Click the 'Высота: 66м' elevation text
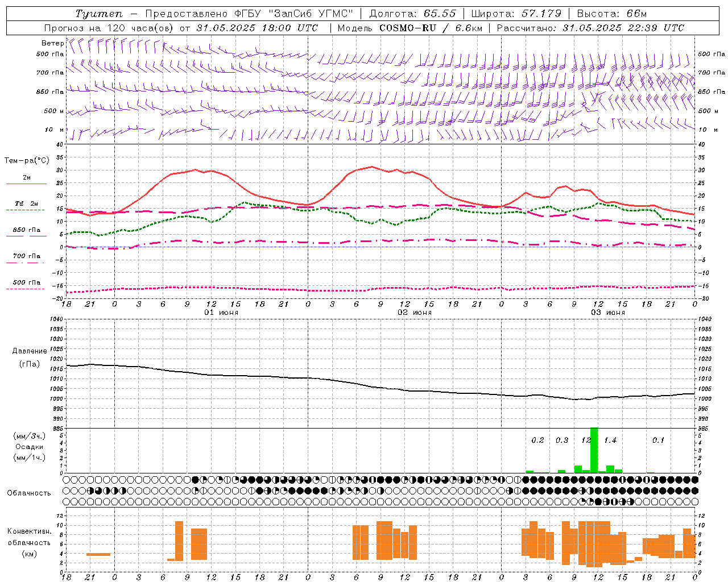728x582 pixels. (x=611, y=14)
